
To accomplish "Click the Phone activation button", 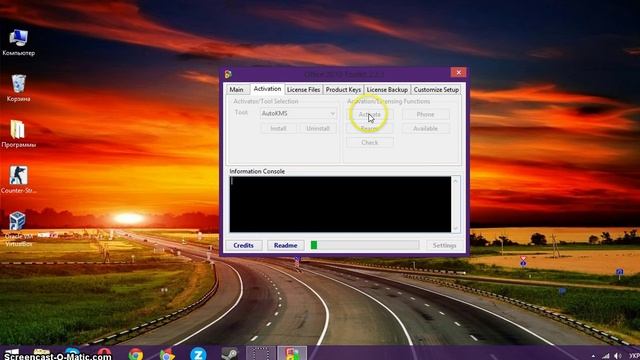I will (x=425, y=114).
